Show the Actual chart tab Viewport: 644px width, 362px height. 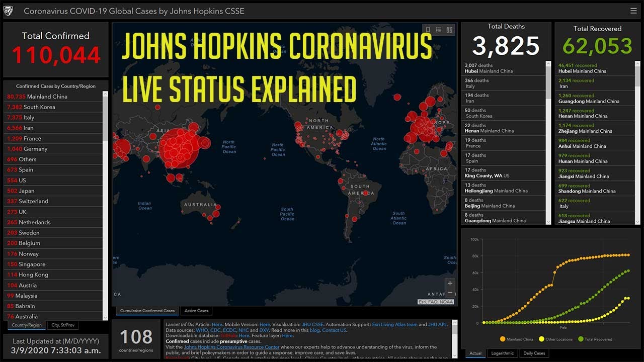pyautogui.click(x=475, y=353)
